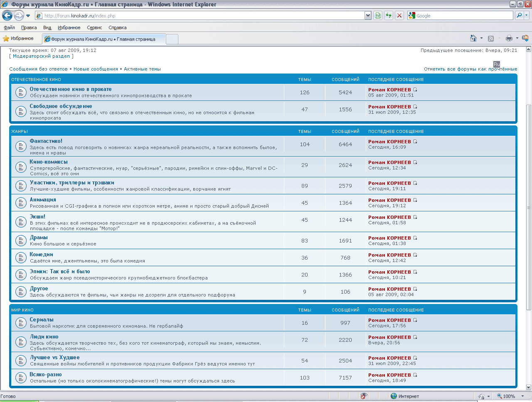
Task: Expand the address bar URL dropdown
Action: (x=368, y=16)
